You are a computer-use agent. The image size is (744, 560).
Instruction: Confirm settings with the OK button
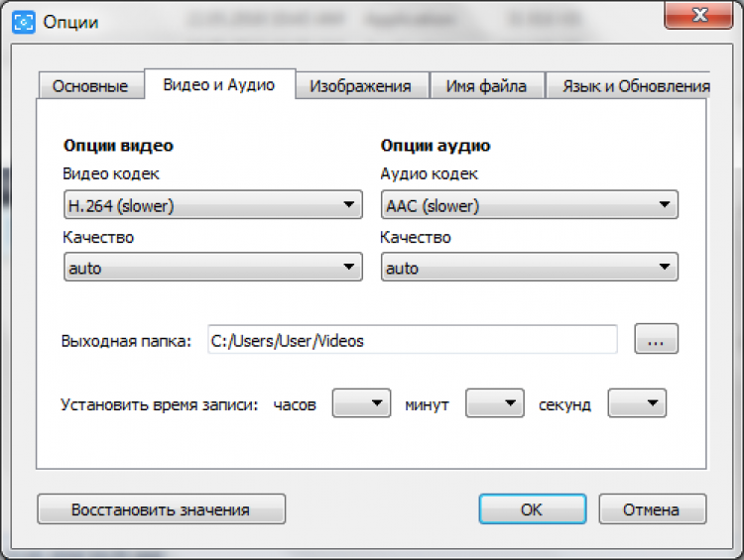532,509
